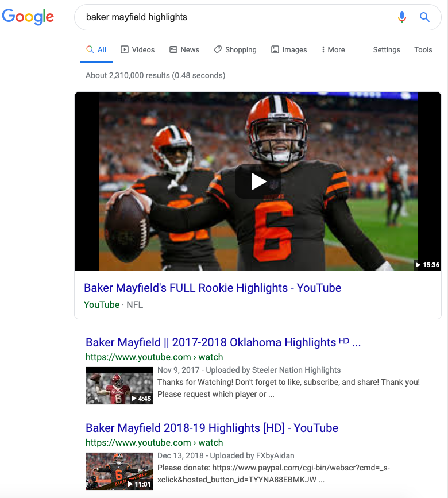448x498 pixels.
Task: Select the All tab
Action: pyautogui.click(x=96, y=50)
